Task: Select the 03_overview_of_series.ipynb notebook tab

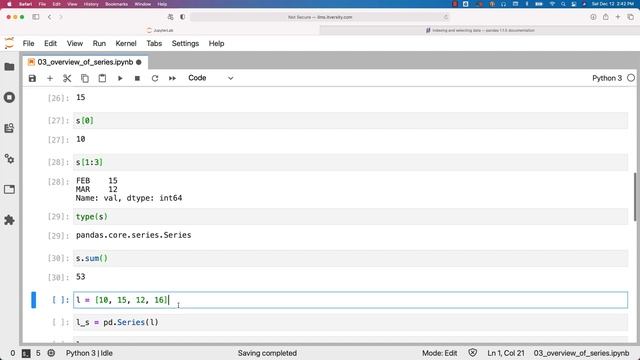Action: (85, 62)
